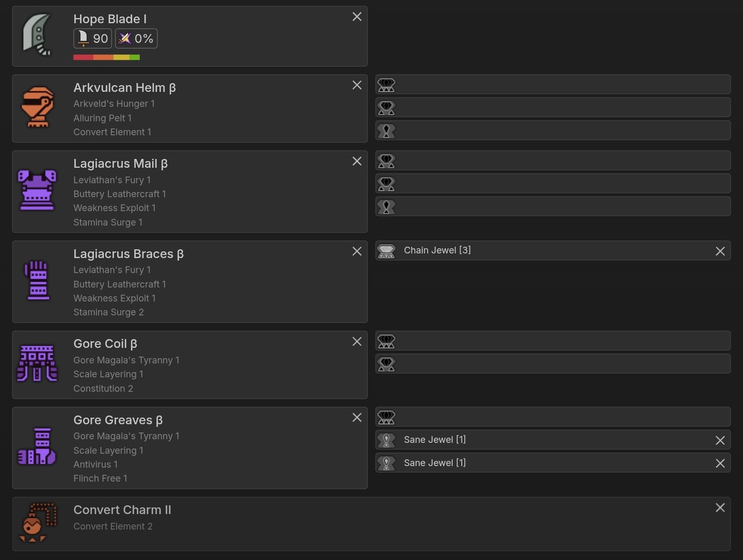Clear the lower Sane Jewel [1] decoration

[x=720, y=463]
